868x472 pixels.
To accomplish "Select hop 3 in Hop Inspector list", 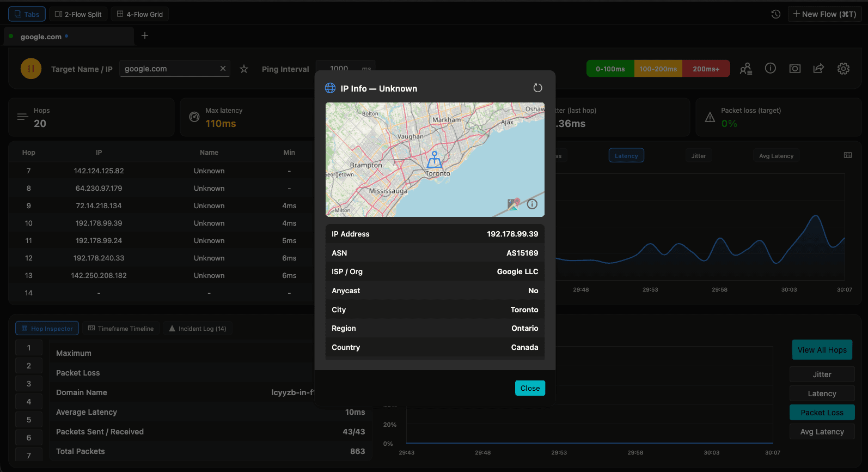I will 29,384.
